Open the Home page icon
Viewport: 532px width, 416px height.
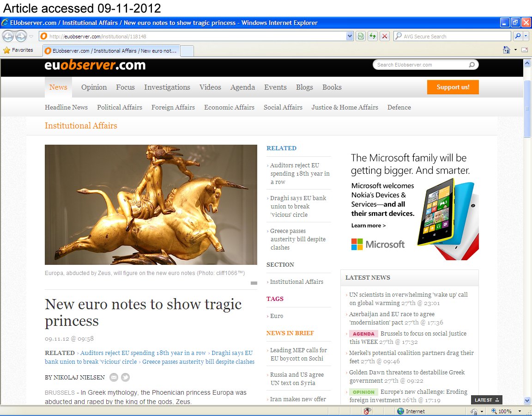(507, 50)
